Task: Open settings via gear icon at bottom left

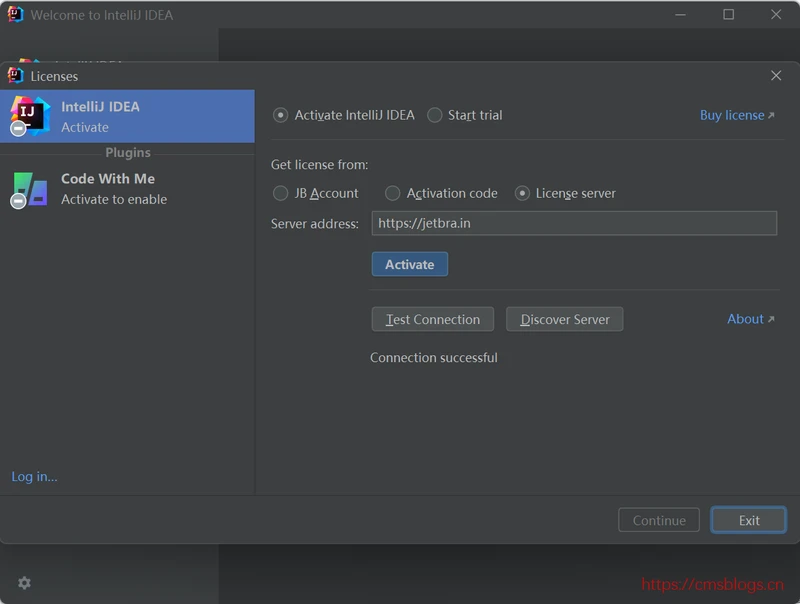Action: pyautogui.click(x=24, y=583)
